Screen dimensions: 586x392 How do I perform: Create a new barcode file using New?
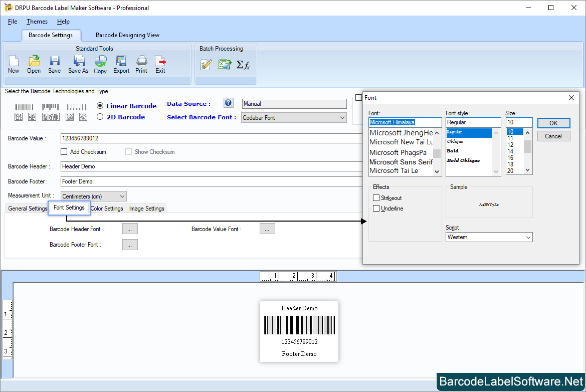coord(13,64)
